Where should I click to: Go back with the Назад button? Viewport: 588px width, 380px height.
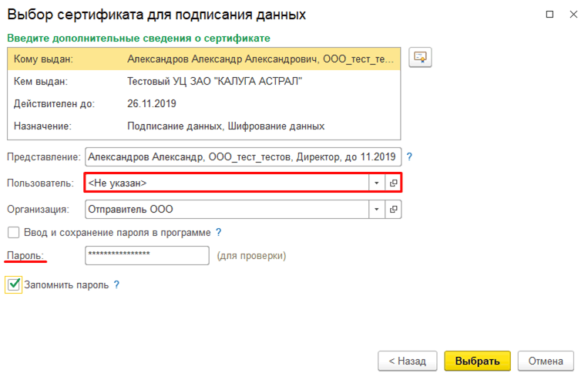click(408, 360)
